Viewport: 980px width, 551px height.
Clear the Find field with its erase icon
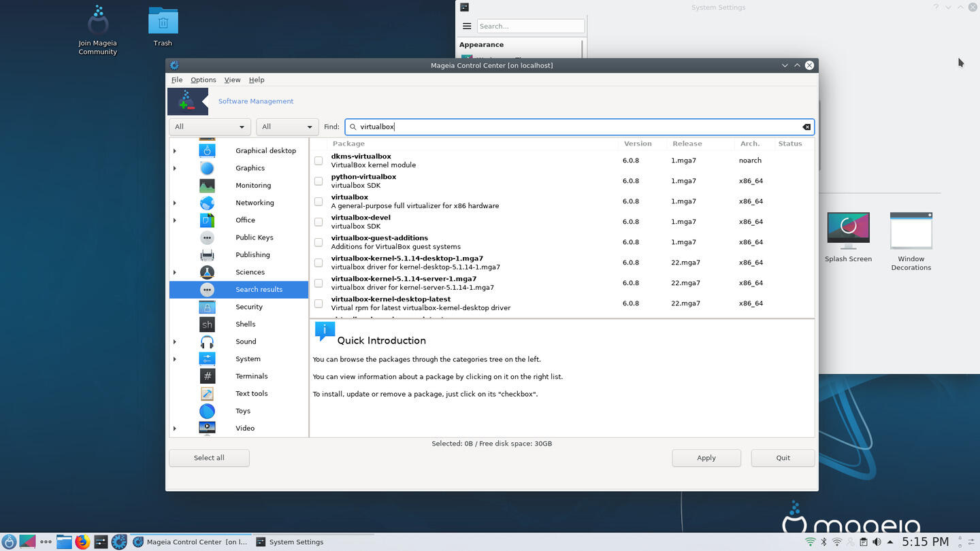click(806, 127)
